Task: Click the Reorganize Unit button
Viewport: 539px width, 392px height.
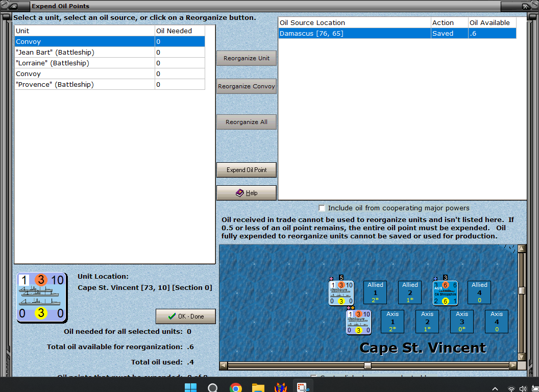Action: [247, 58]
